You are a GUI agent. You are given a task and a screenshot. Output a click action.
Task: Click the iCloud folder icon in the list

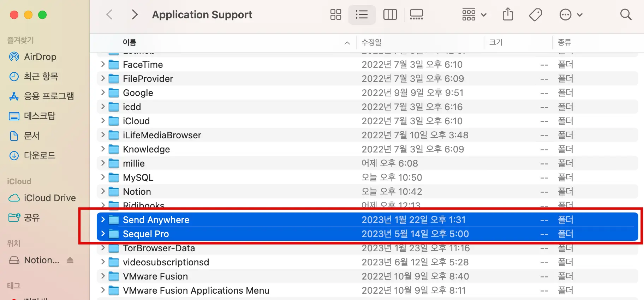(x=114, y=121)
